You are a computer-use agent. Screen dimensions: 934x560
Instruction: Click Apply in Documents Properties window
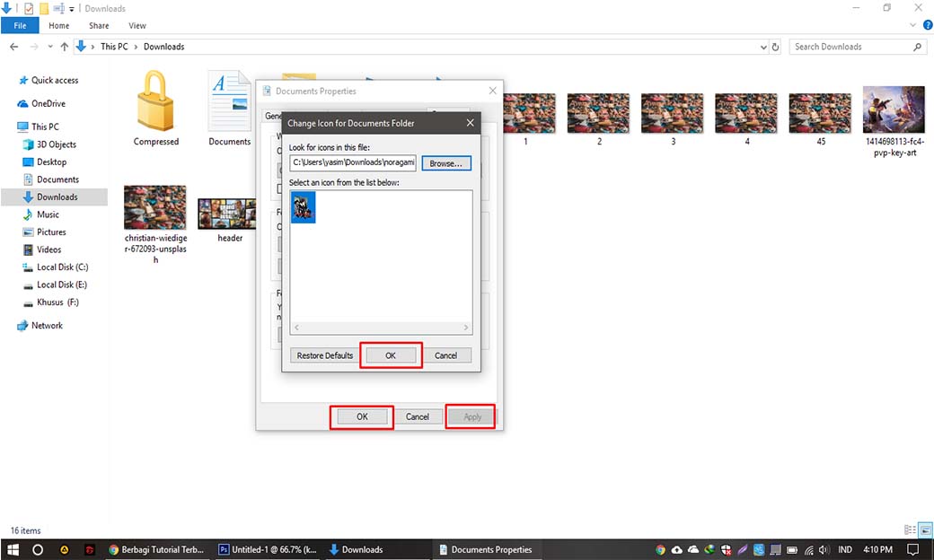(x=471, y=416)
